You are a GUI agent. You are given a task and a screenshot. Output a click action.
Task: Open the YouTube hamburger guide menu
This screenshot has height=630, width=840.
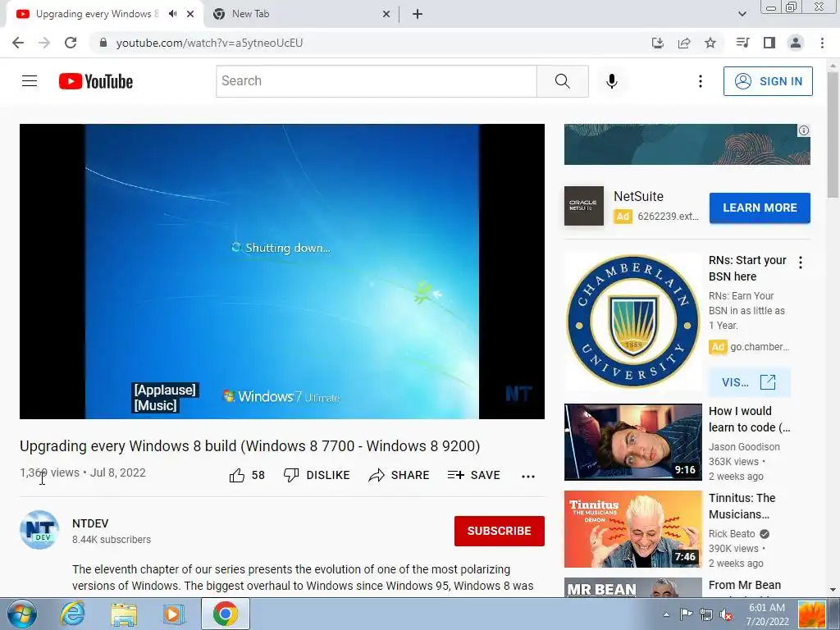point(30,81)
